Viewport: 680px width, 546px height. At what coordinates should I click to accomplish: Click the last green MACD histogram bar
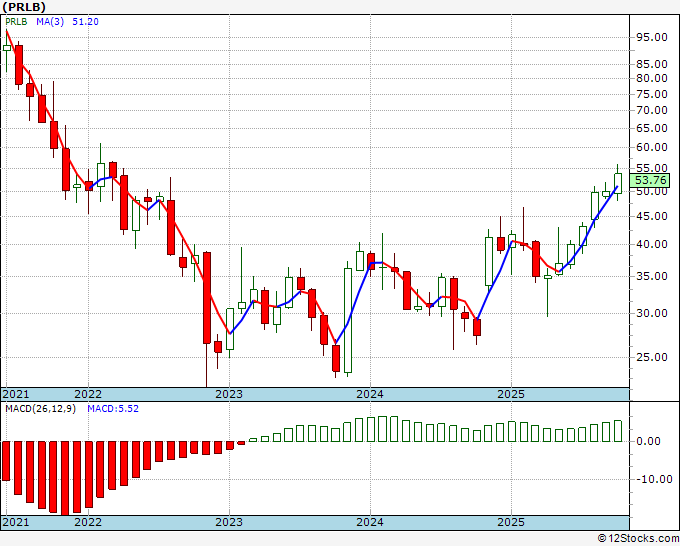(618, 431)
